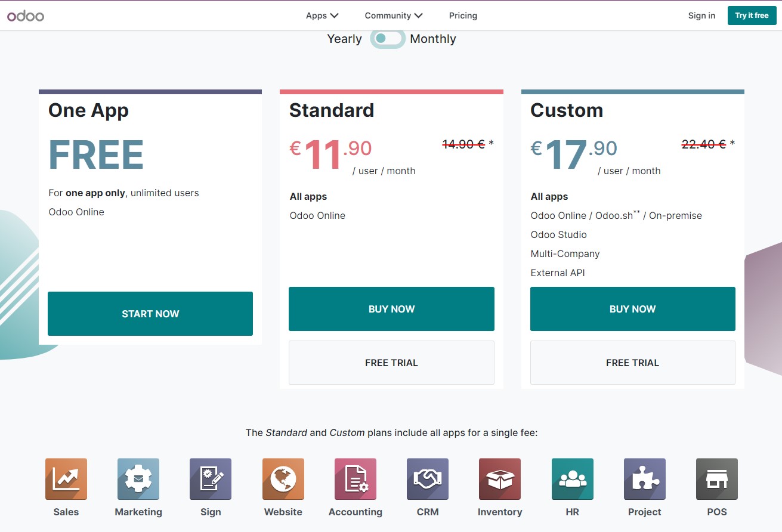
Task: Click the CRM label text
Action: (x=428, y=512)
